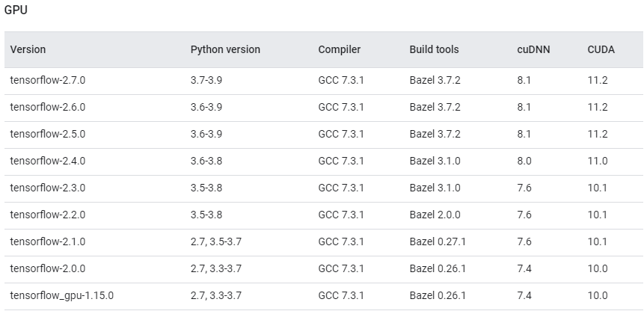Select the tensorflow-2.7.0 version cell

point(48,81)
